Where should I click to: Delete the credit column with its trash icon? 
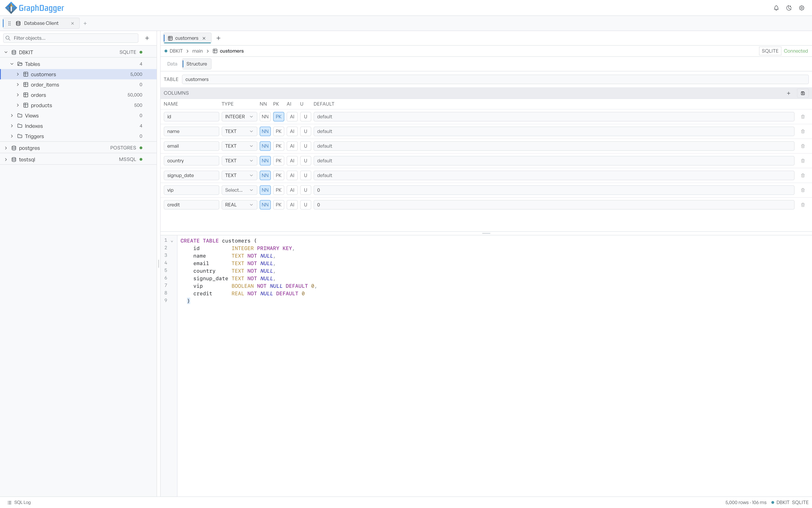(x=803, y=205)
